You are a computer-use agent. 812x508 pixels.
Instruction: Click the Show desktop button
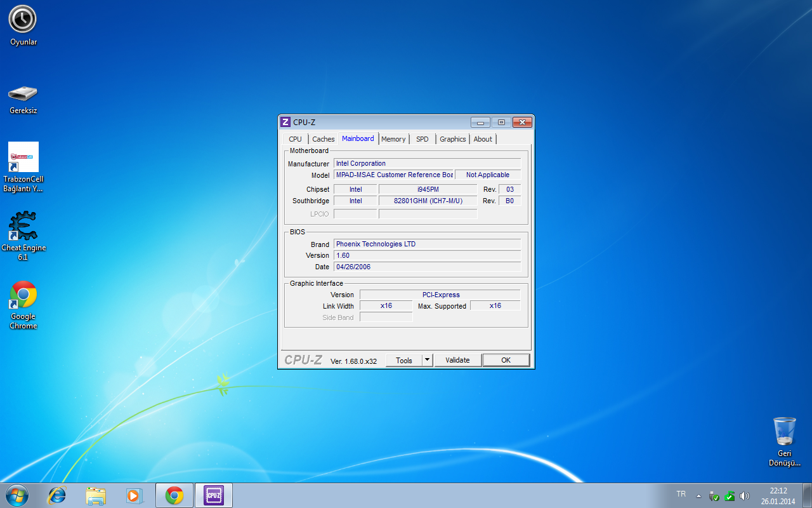807,496
